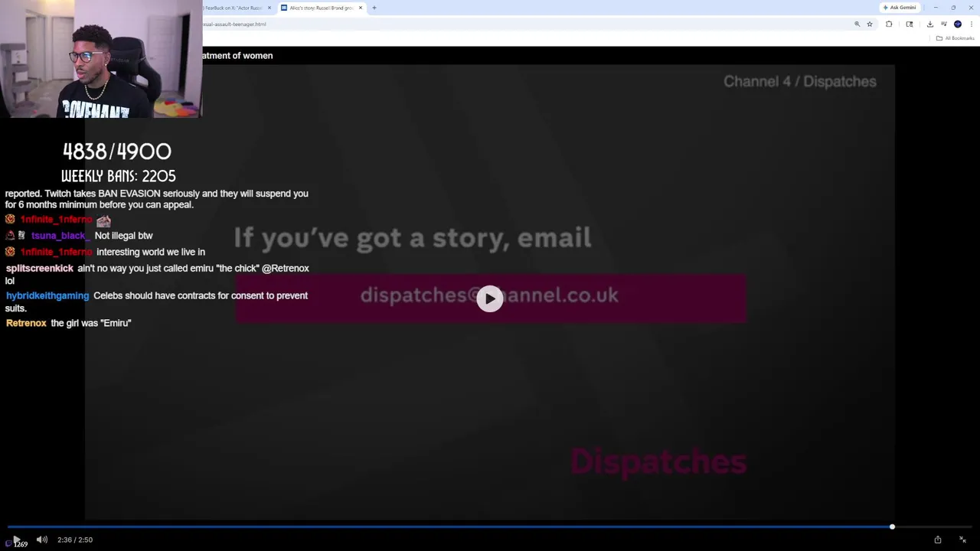Open the media control icon in toolbar

[x=943, y=24]
